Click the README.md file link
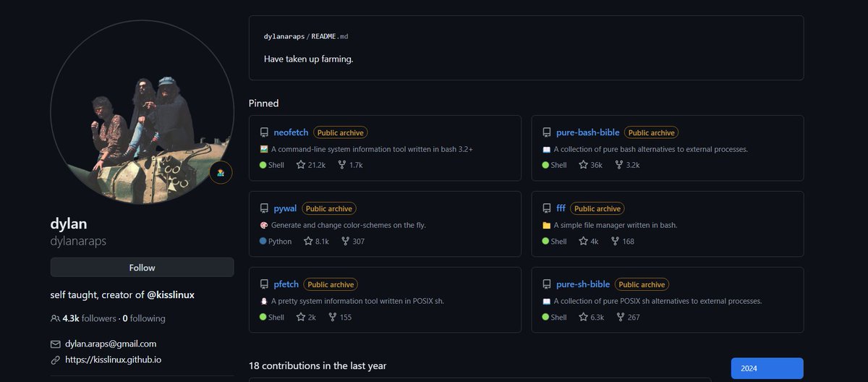The image size is (868, 382). [x=330, y=36]
